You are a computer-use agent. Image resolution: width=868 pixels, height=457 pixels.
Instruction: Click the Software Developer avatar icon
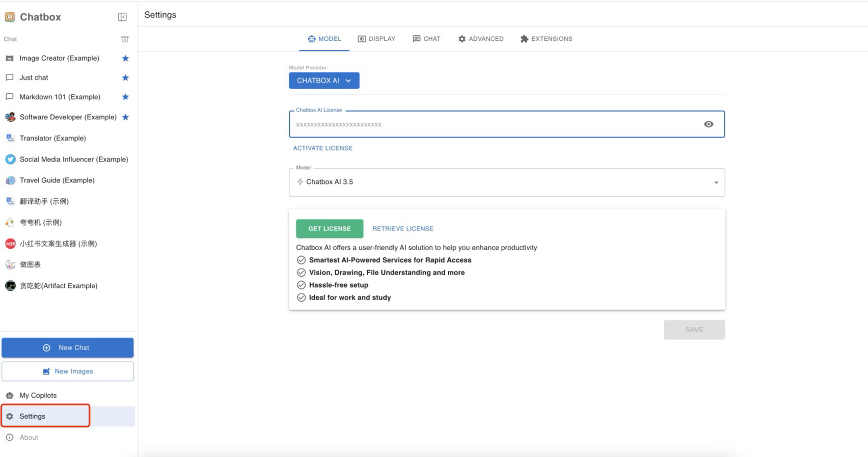(x=10, y=117)
